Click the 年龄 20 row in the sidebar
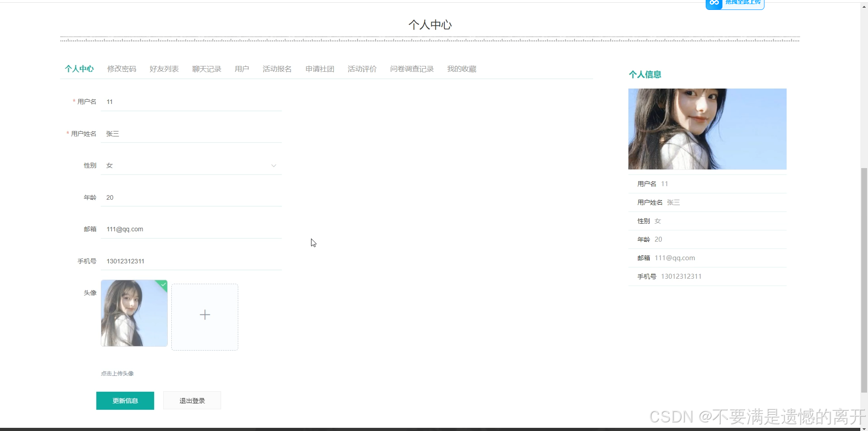Screen dimensions: 868x431 coord(708,239)
